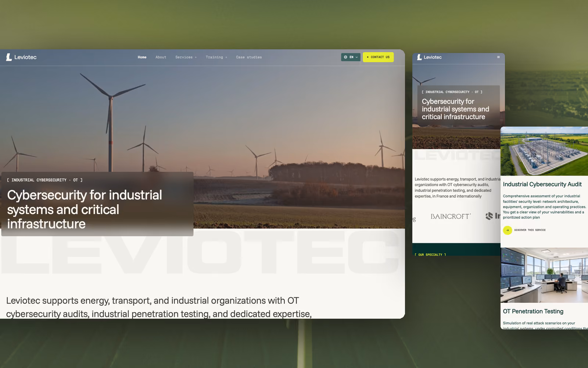Viewport: 588px width, 368px height.
Task: Open the hamburger menu in mobile preview
Action: coord(498,57)
